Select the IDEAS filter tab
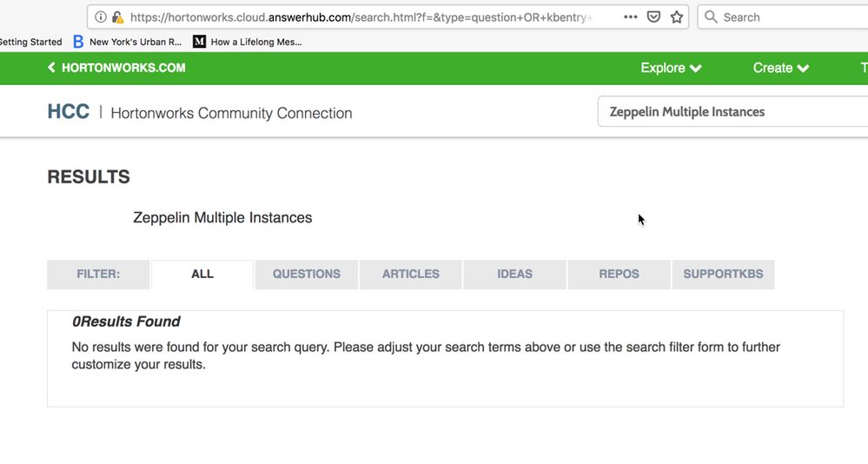 [515, 274]
